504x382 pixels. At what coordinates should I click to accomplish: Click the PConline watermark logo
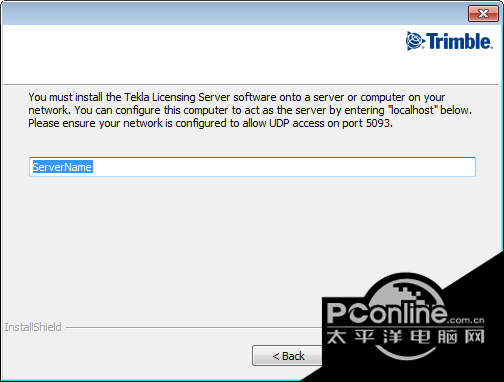[x=387, y=313]
